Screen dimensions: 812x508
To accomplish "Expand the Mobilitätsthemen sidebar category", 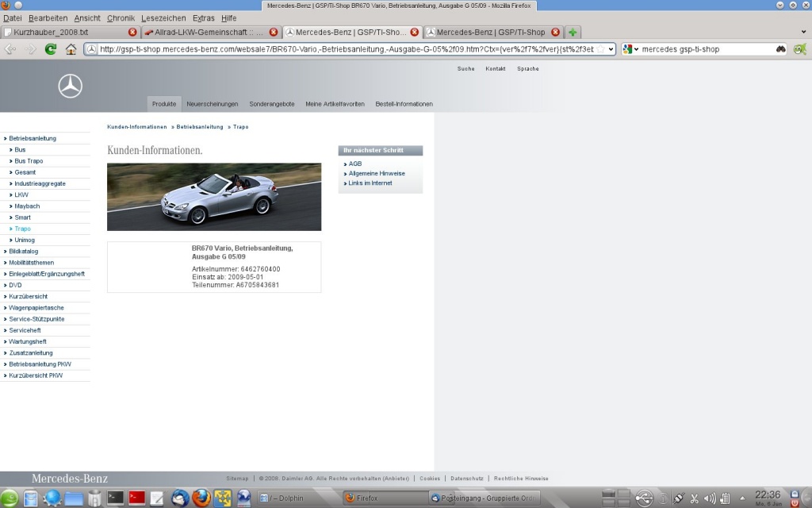I will (x=31, y=263).
